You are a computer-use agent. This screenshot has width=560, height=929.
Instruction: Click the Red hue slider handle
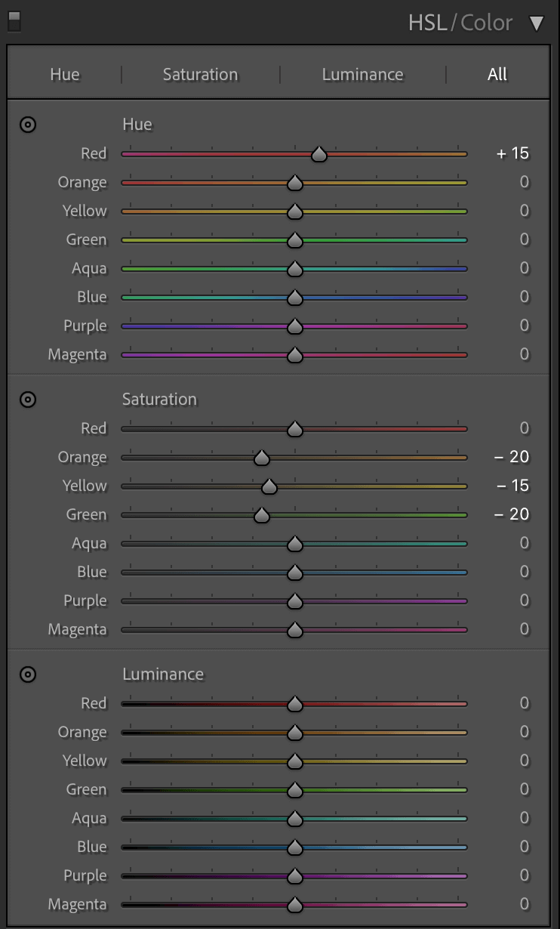[319, 154]
